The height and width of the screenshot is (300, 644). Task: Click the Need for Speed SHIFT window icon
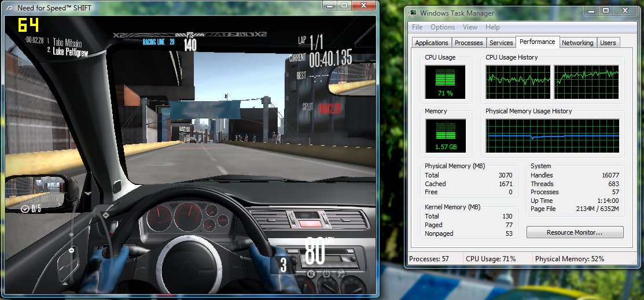tap(10, 8)
